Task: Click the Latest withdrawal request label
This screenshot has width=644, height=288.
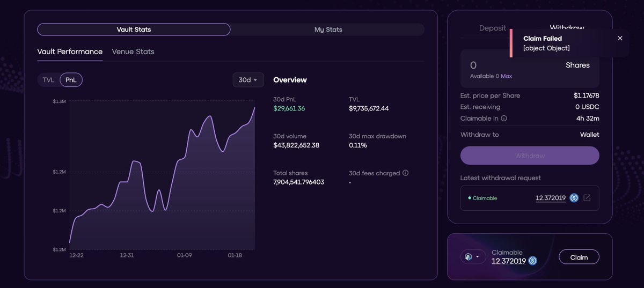Action: point(501,178)
